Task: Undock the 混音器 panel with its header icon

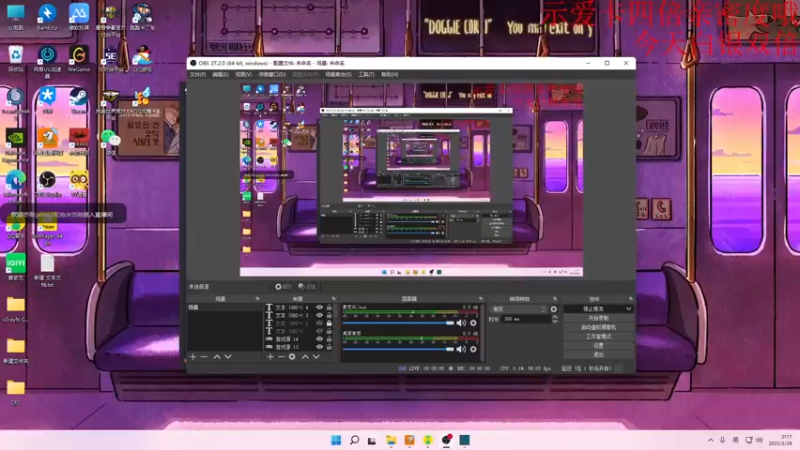Action: (x=481, y=299)
